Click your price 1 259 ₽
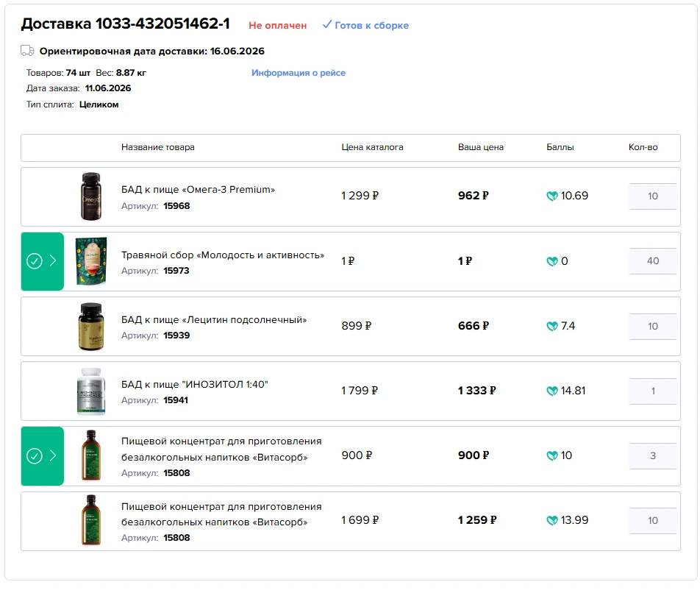The image size is (700, 593). click(476, 519)
